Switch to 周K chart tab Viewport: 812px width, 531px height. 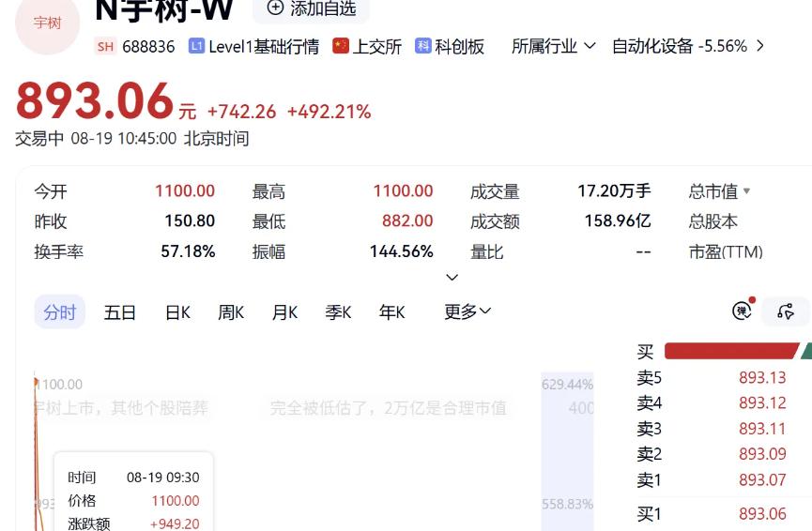[231, 312]
